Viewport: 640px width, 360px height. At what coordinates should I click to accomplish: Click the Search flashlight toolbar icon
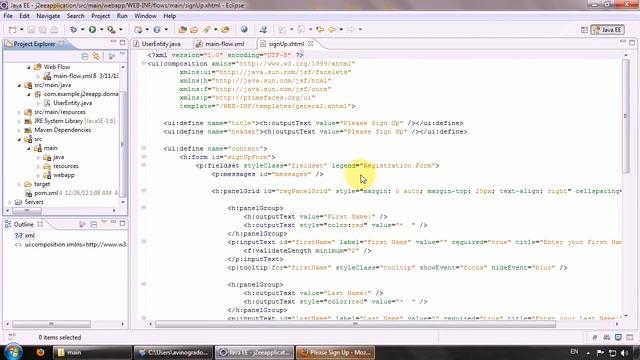click(207, 29)
